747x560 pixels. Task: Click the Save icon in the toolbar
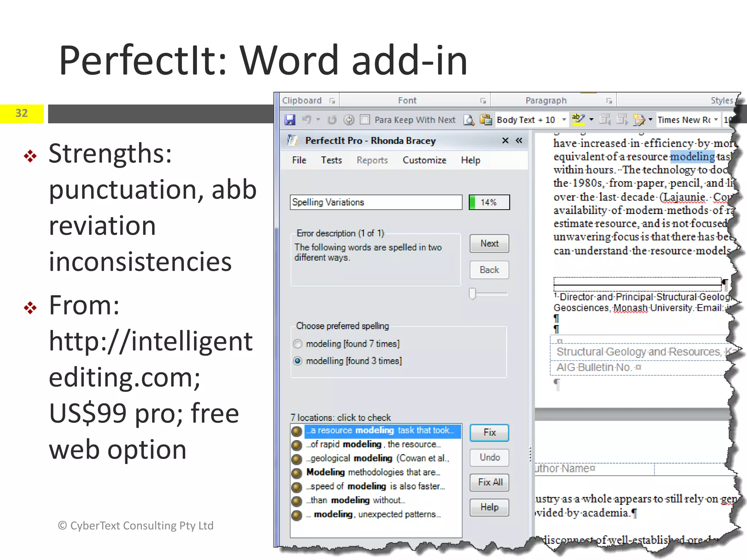[290, 120]
